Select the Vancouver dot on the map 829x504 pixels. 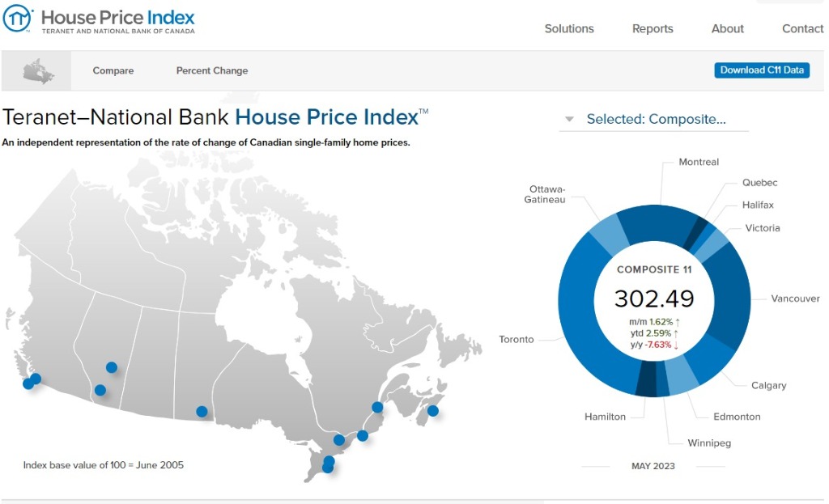tap(36, 379)
